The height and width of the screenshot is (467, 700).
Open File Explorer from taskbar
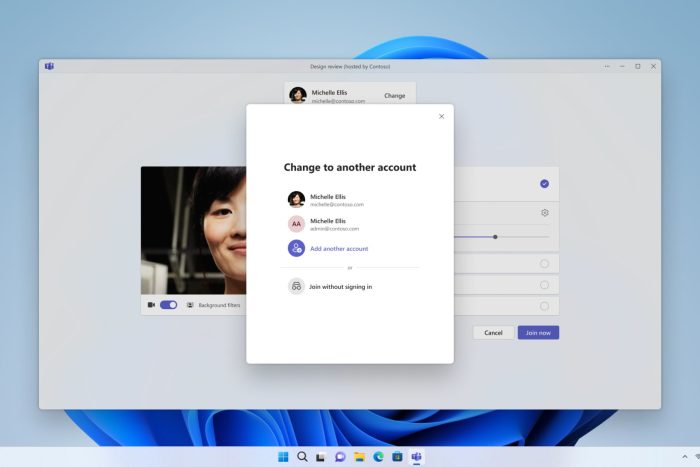click(x=359, y=457)
